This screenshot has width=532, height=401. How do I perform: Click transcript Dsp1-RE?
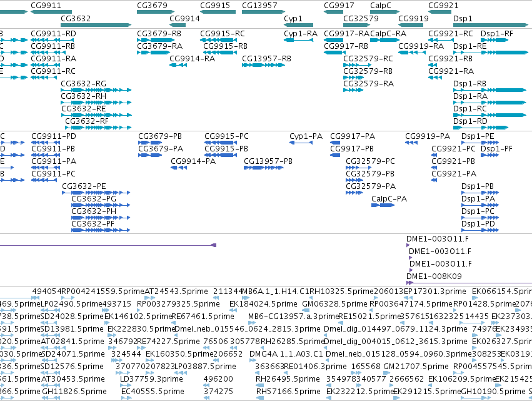click(x=491, y=53)
